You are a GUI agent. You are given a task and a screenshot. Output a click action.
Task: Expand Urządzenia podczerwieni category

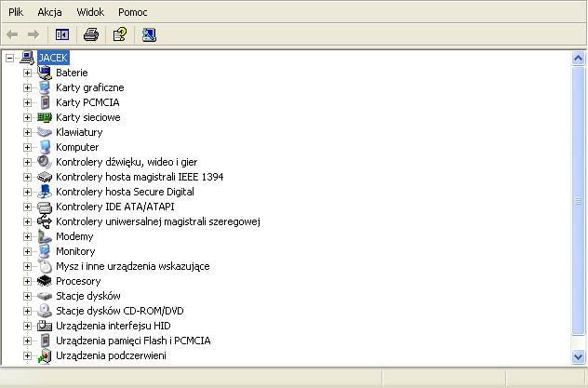(27, 355)
